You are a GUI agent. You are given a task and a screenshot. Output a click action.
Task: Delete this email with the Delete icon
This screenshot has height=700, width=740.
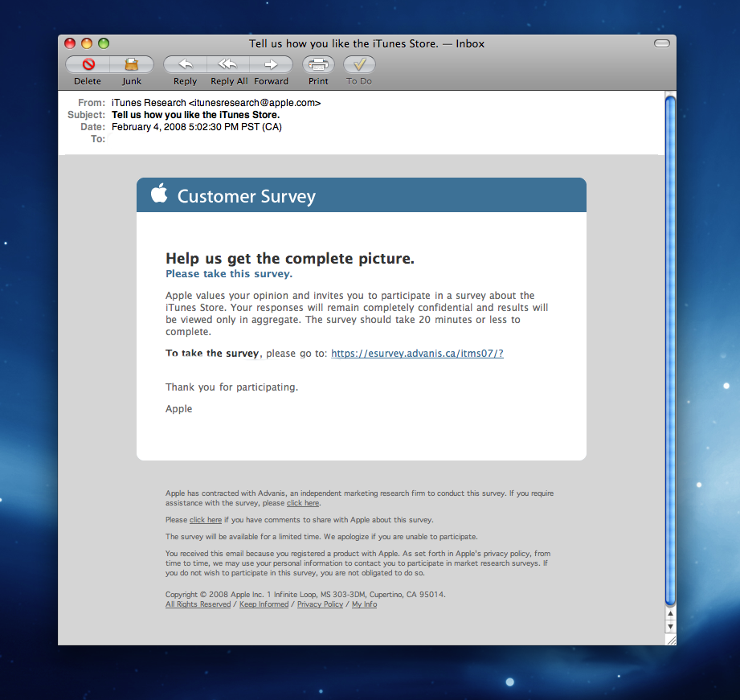(88, 64)
